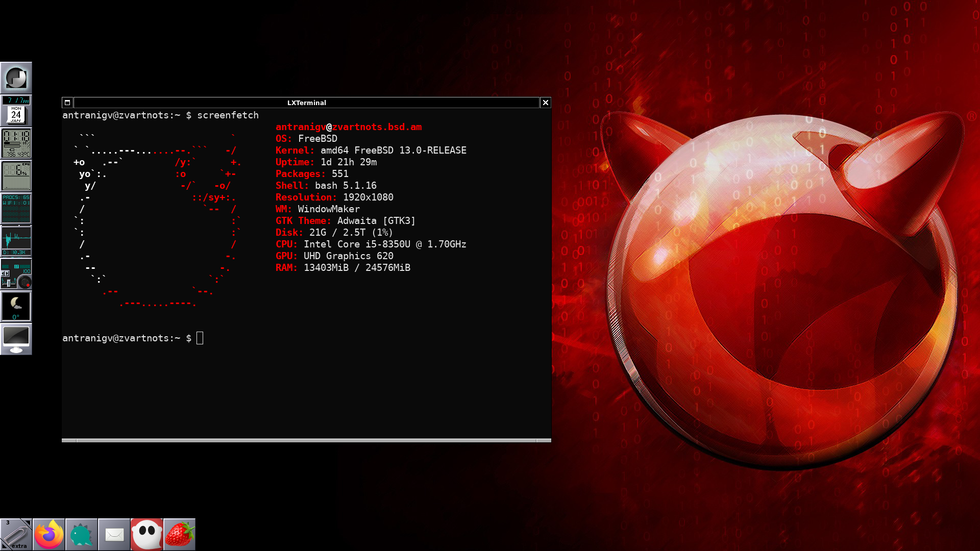Open the strawberry application icon

pyautogui.click(x=180, y=535)
